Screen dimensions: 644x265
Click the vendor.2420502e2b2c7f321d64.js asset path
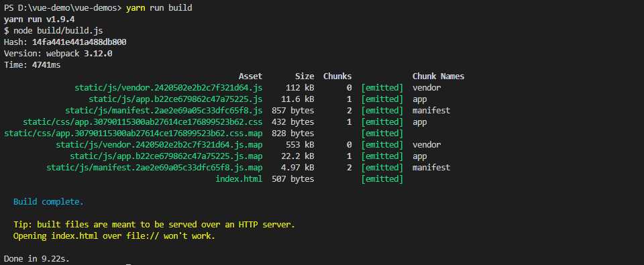point(168,87)
